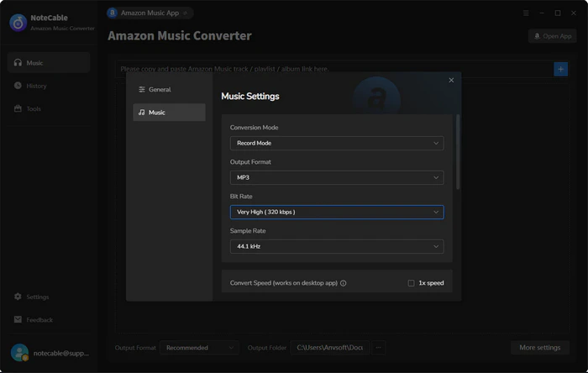This screenshot has width=588, height=373.
Task: Open the History section
Action: (x=49, y=86)
